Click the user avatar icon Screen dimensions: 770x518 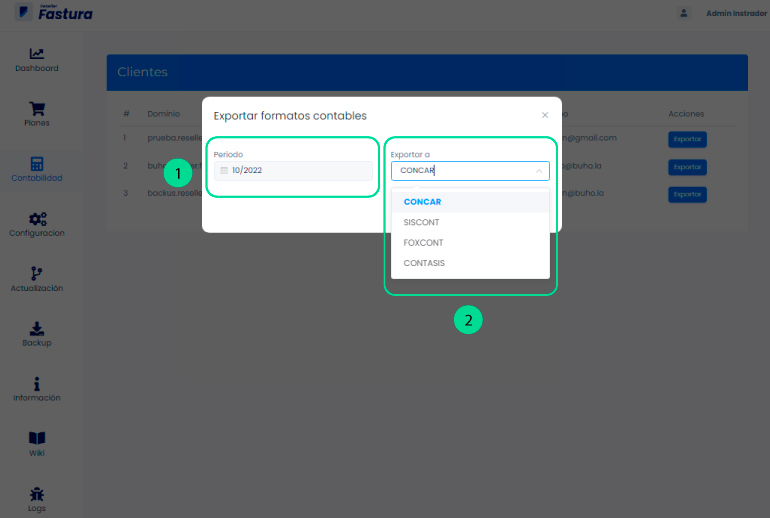684,14
